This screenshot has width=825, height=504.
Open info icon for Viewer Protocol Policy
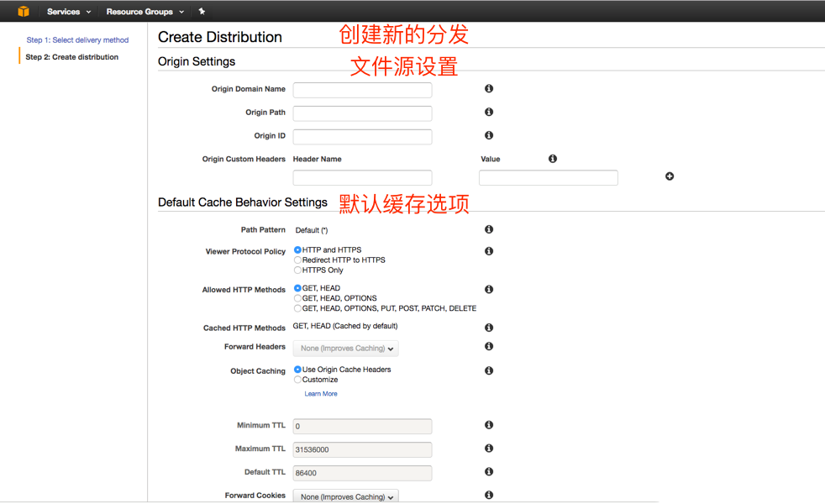489,251
